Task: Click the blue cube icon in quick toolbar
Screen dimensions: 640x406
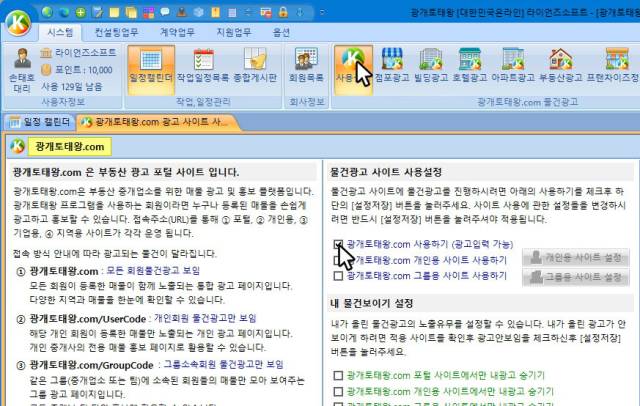Action: click(199, 12)
